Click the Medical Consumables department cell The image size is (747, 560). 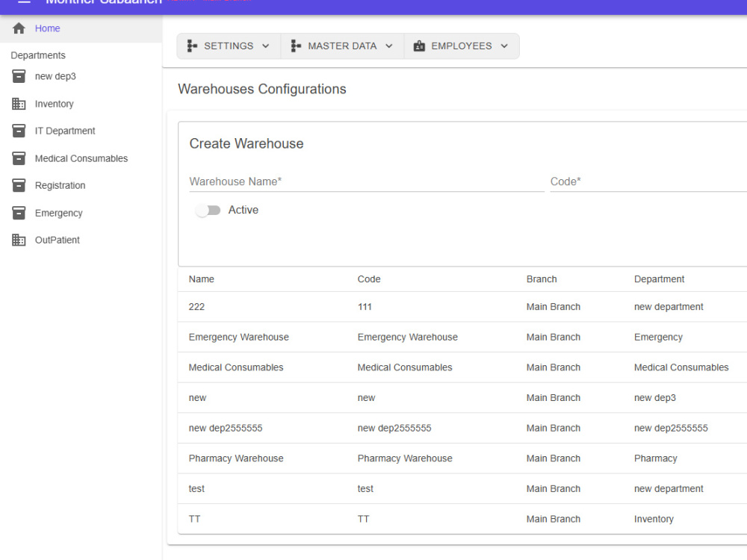[681, 367]
